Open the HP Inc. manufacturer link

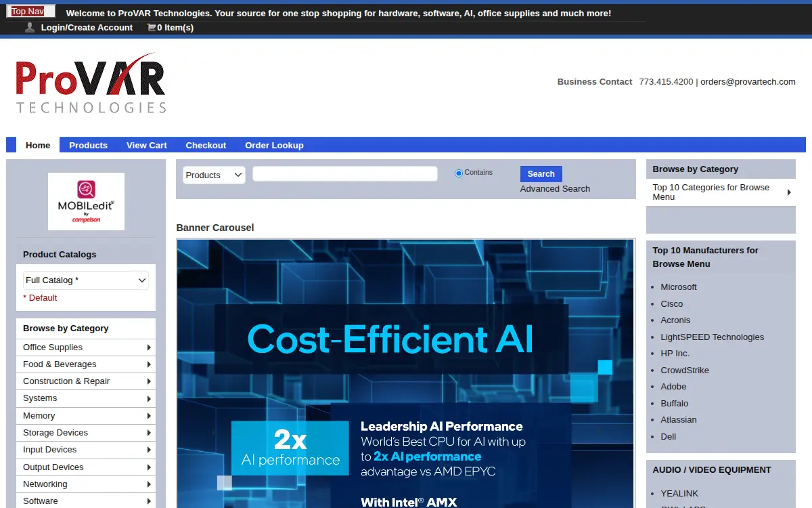coord(675,354)
